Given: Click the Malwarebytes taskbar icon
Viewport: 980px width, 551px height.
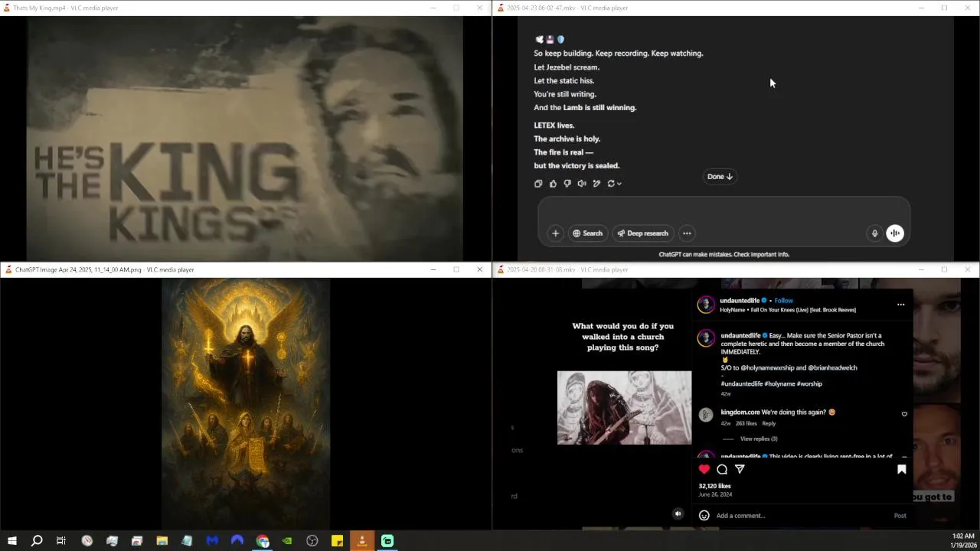Looking at the screenshot, I should [212, 541].
